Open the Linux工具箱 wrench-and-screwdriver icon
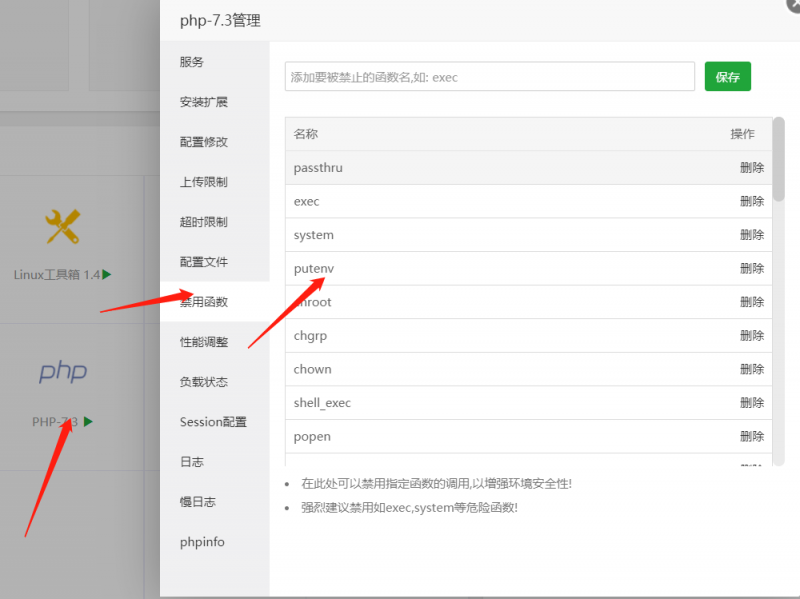The width and height of the screenshot is (800, 599). (x=62, y=228)
